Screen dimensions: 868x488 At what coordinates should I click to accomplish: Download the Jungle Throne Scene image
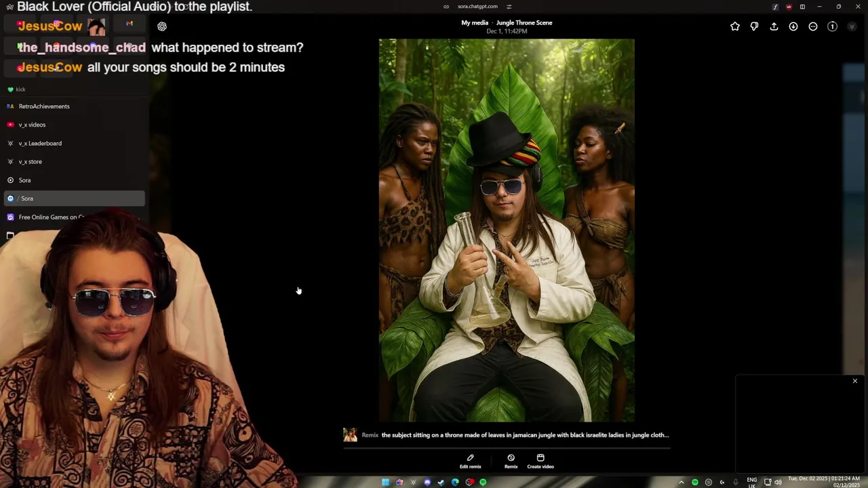point(793,26)
